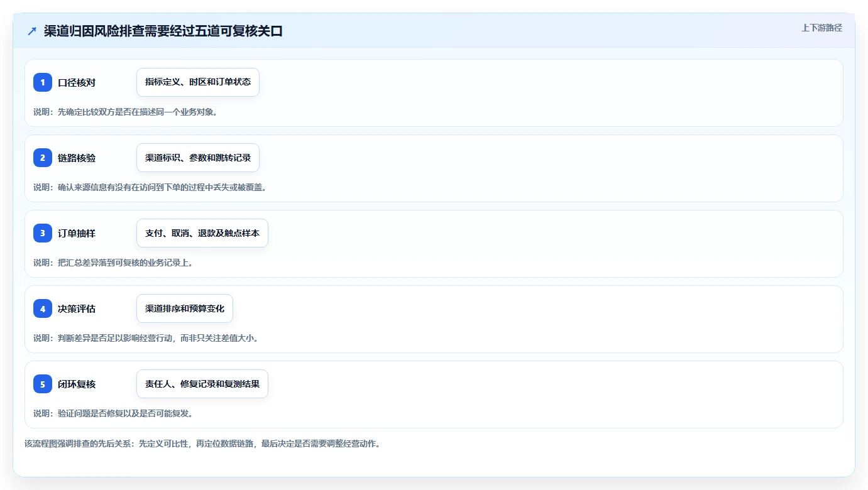Click the 口径核对 step title
Image resolution: width=868 pixels, height=490 pixels.
click(x=77, y=82)
